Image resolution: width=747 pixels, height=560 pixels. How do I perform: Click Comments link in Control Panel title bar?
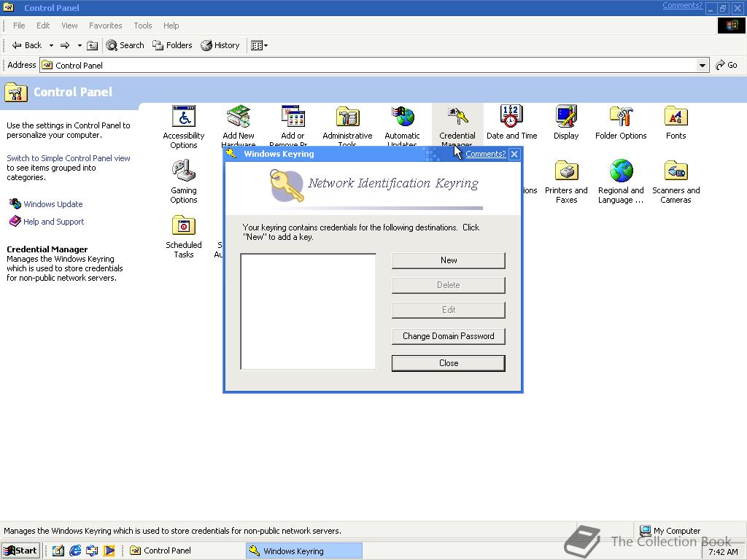[x=682, y=6]
